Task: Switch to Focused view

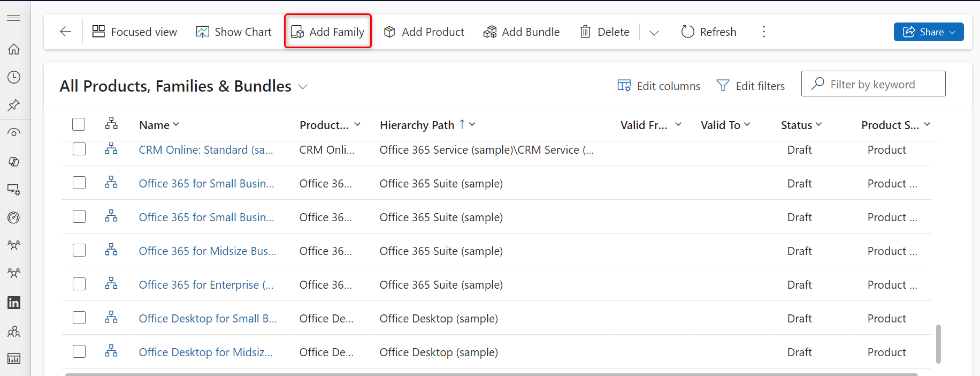Action: pyautogui.click(x=135, y=32)
